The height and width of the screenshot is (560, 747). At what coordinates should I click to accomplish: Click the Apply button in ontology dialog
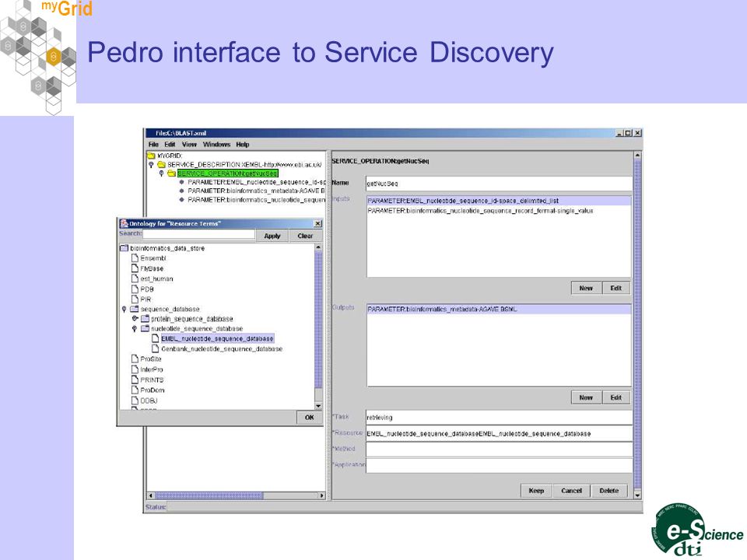click(272, 236)
